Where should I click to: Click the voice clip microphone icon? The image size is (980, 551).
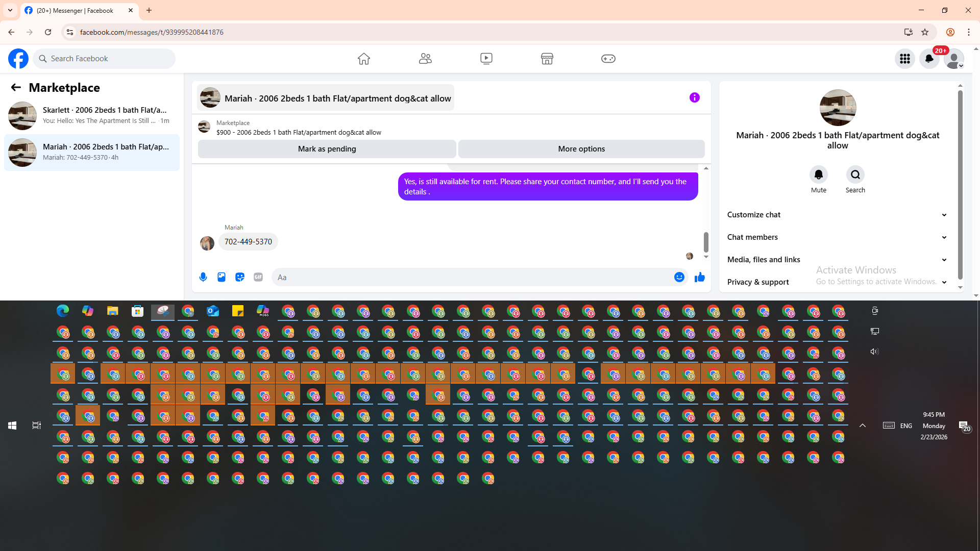pos(203,277)
